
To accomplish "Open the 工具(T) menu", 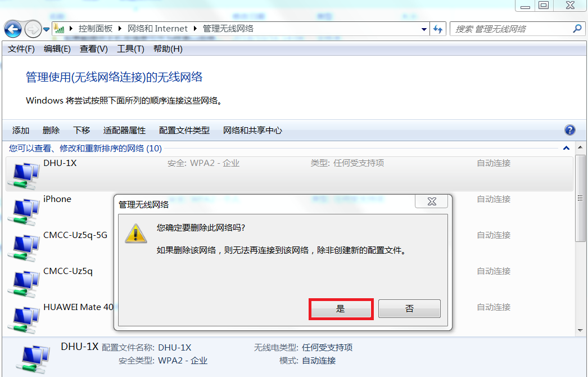I will (130, 49).
